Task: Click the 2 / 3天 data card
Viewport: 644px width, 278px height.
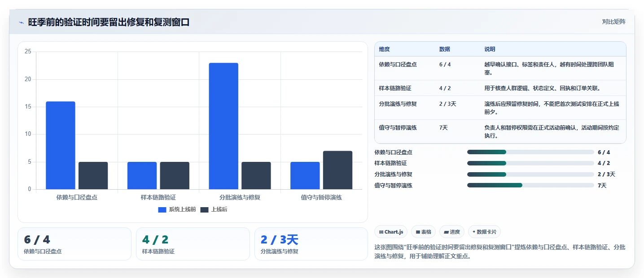Action: click(311, 244)
